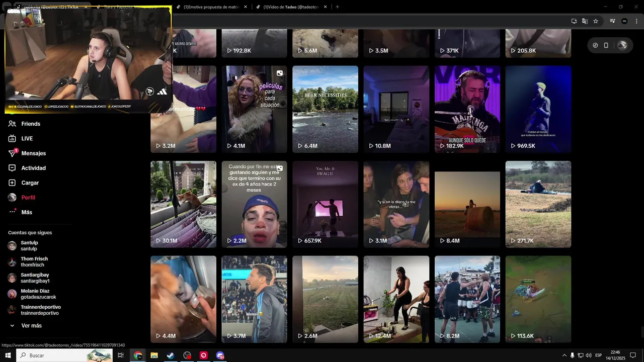The image size is (644, 362).
Task: Open Chrome's three-dot menu
Action: [636, 21]
